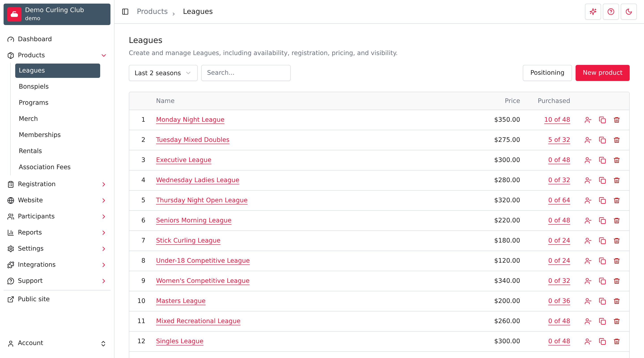Open the help question mark icon

[611, 11]
